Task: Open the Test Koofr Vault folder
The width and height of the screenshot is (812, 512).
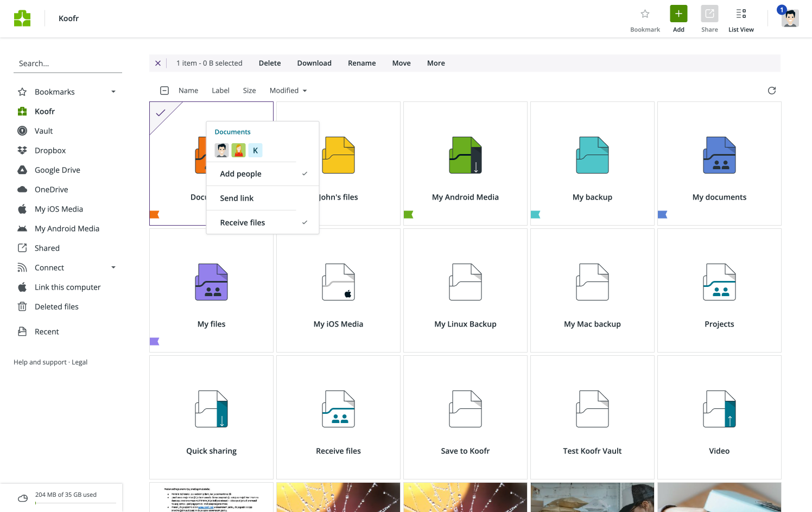Action: (592, 417)
